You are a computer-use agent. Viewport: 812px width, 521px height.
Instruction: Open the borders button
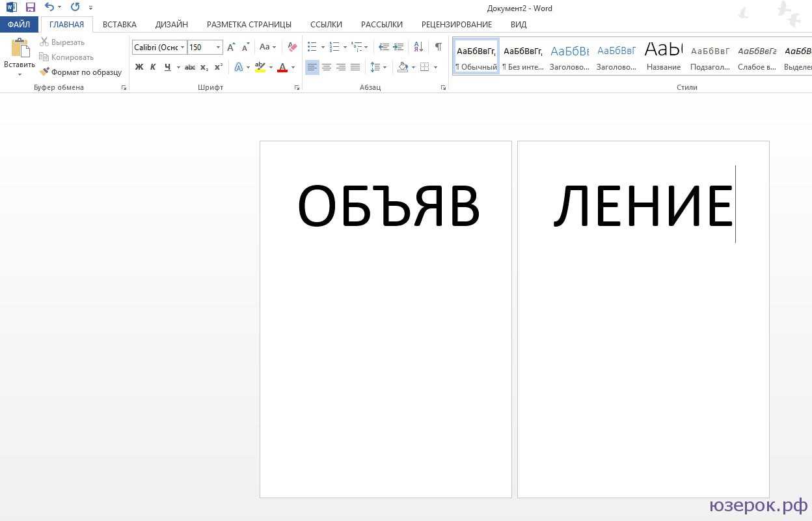pos(424,67)
